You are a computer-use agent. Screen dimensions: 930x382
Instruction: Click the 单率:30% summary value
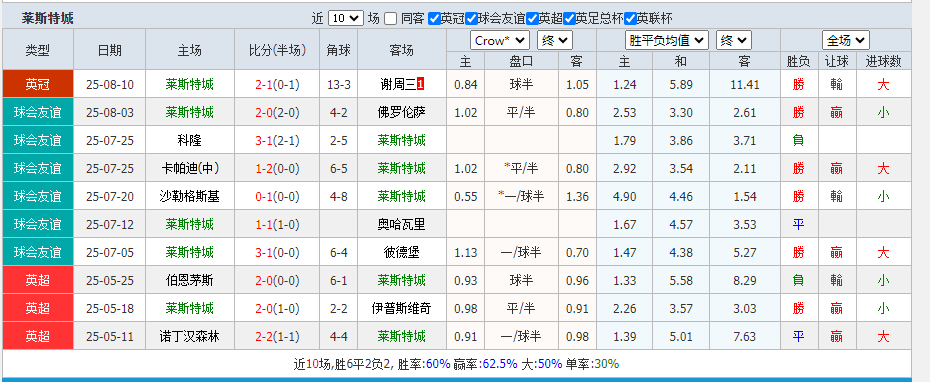point(591,364)
